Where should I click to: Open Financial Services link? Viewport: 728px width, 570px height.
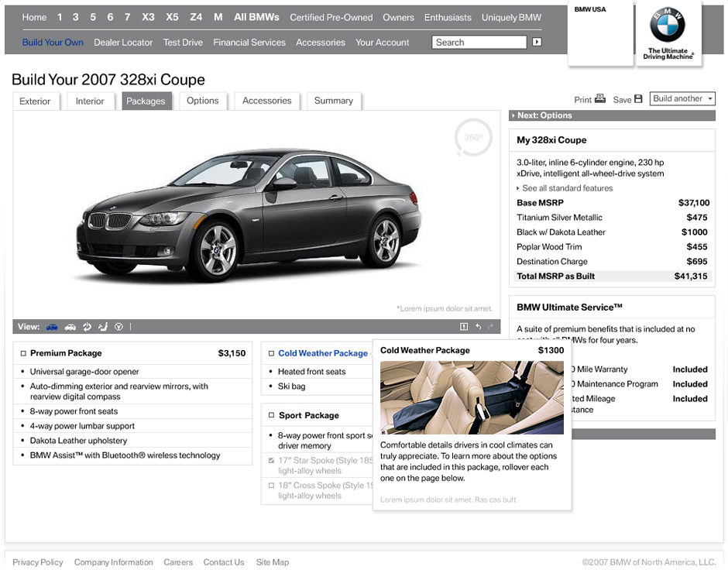pyautogui.click(x=249, y=43)
